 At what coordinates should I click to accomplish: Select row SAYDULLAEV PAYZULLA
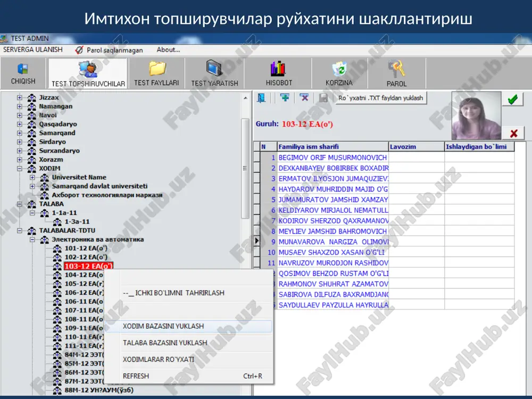[333, 305]
